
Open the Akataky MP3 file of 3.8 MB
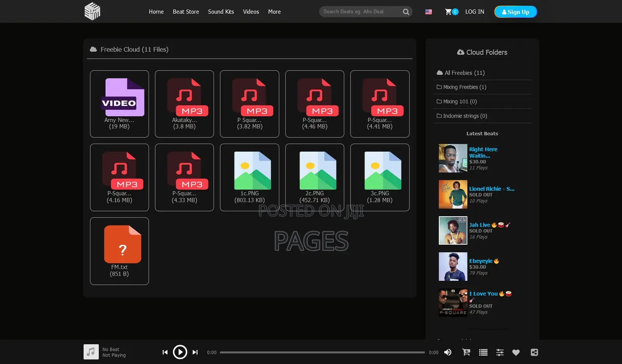[x=184, y=104]
